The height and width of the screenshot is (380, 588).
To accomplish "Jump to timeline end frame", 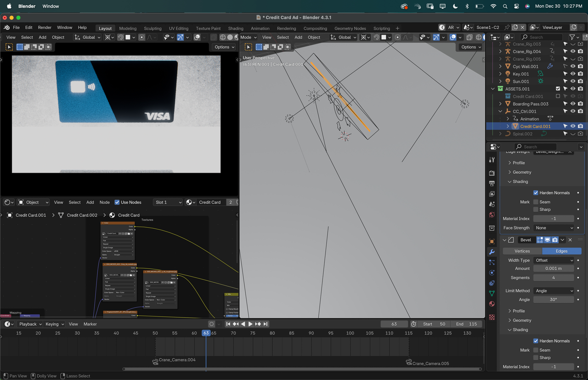I will pos(265,324).
